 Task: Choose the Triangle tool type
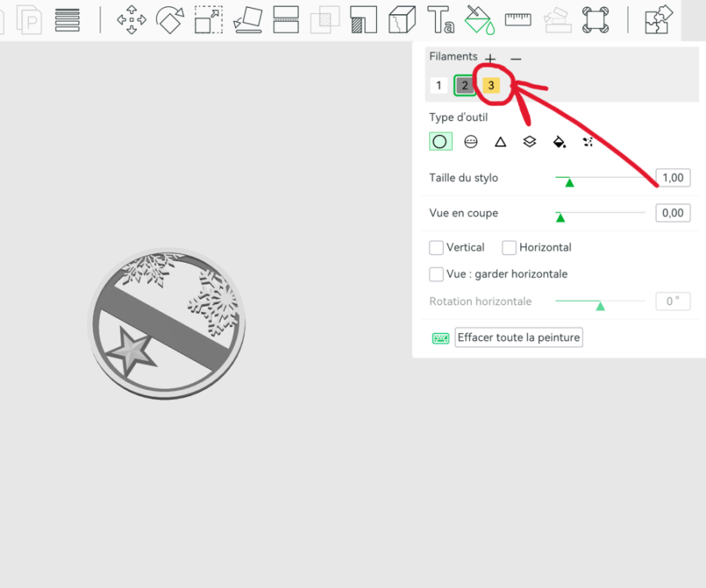pyautogui.click(x=500, y=143)
